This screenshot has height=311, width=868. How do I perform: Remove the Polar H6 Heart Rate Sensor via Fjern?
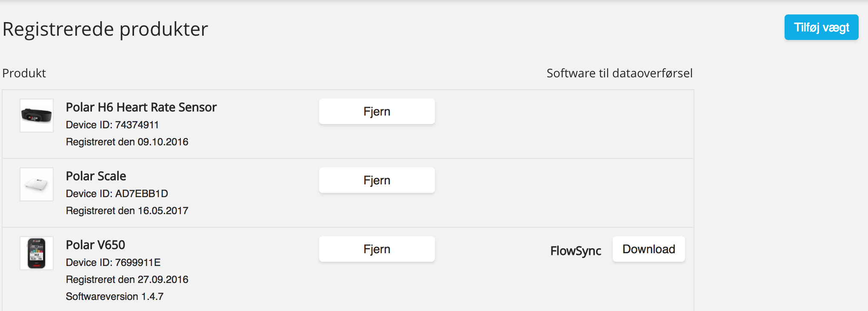[x=377, y=111]
